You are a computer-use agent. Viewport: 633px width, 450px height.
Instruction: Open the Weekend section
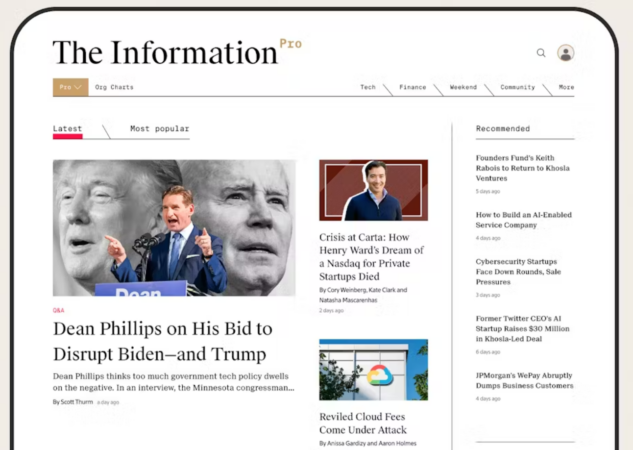pos(463,87)
